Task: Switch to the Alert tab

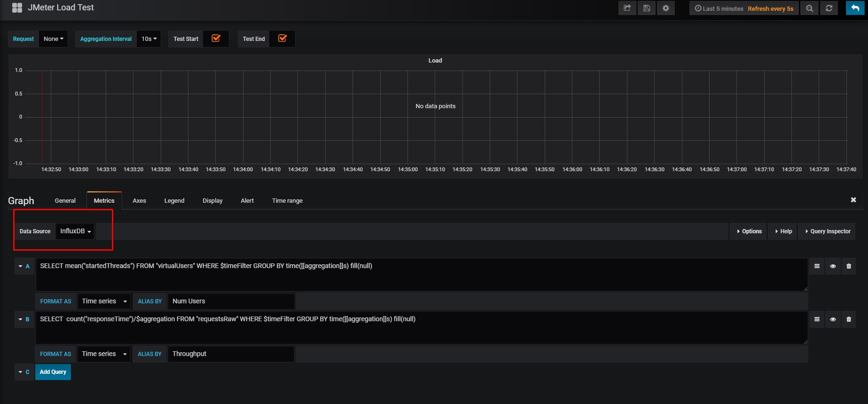Action: coord(247,200)
